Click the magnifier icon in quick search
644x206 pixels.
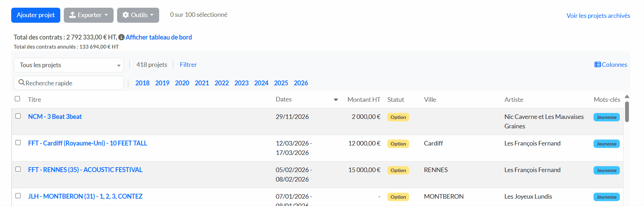[21, 83]
